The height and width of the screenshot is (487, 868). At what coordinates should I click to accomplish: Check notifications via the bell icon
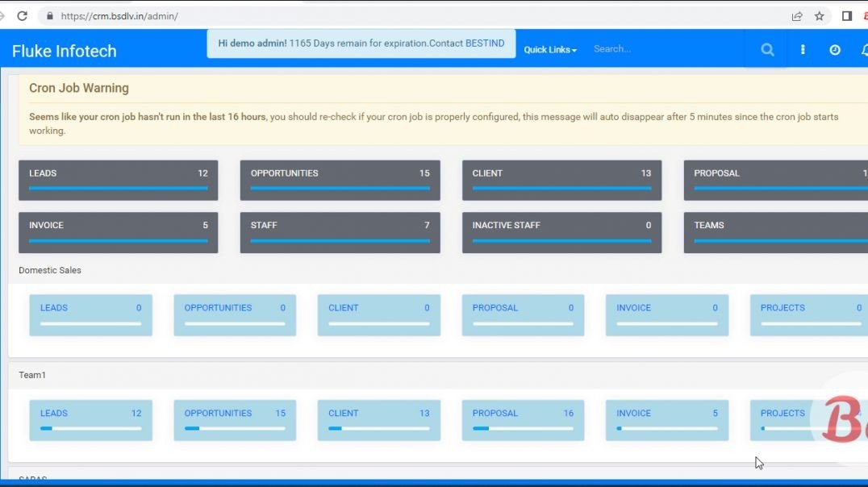863,50
